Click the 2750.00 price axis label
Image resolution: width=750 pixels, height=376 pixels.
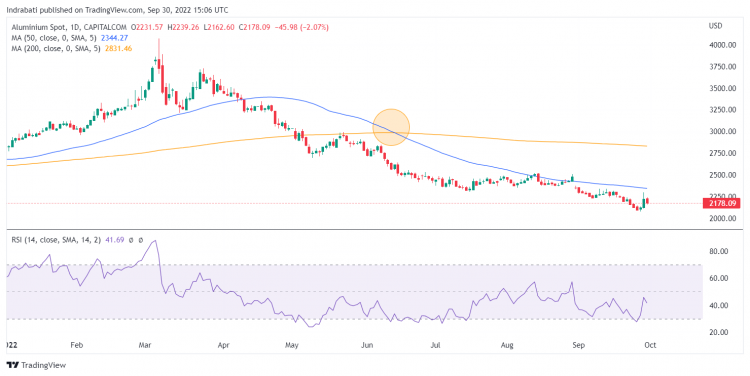pos(722,153)
